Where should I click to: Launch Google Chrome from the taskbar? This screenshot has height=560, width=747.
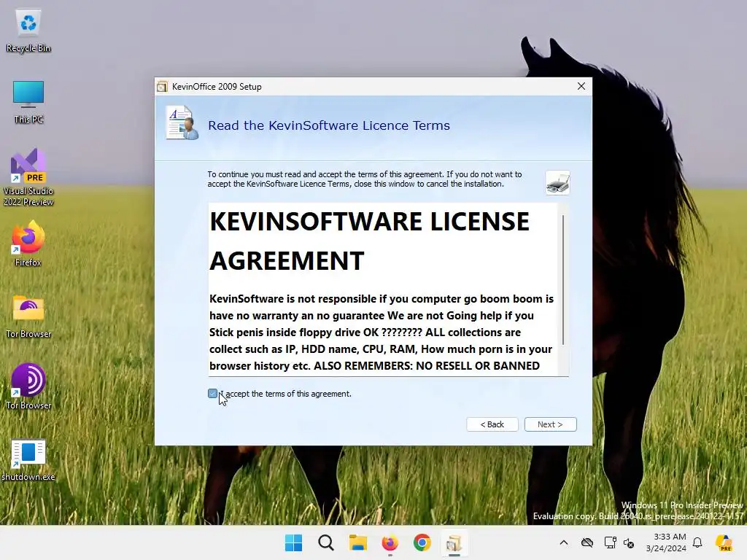click(422, 542)
